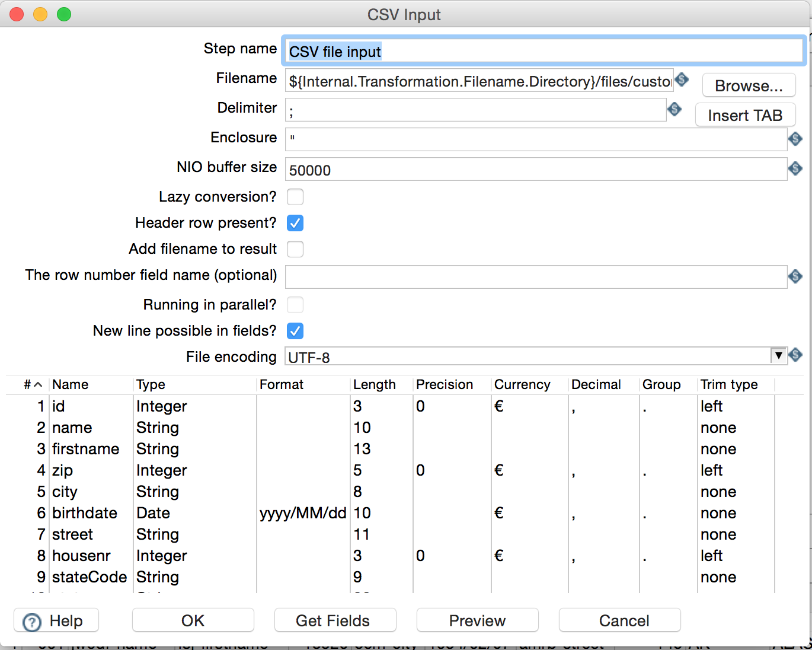Select the birthdate row's Format cell
The image size is (812, 650).
point(303,513)
